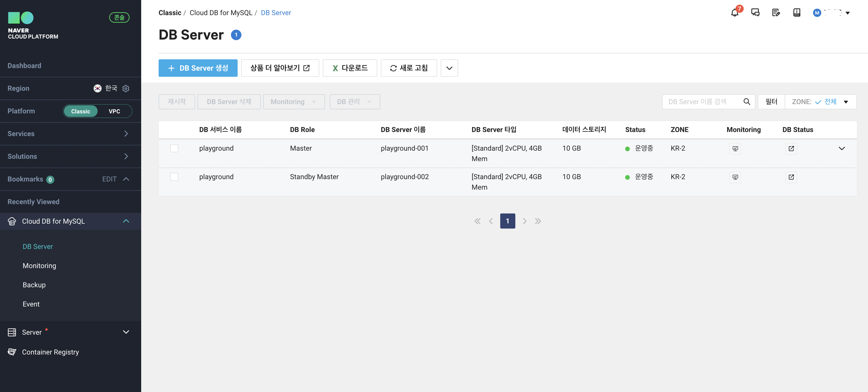Screen dimensions: 868x392
Task: Open the user account dropdown arrow
Action: coord(847,13)
